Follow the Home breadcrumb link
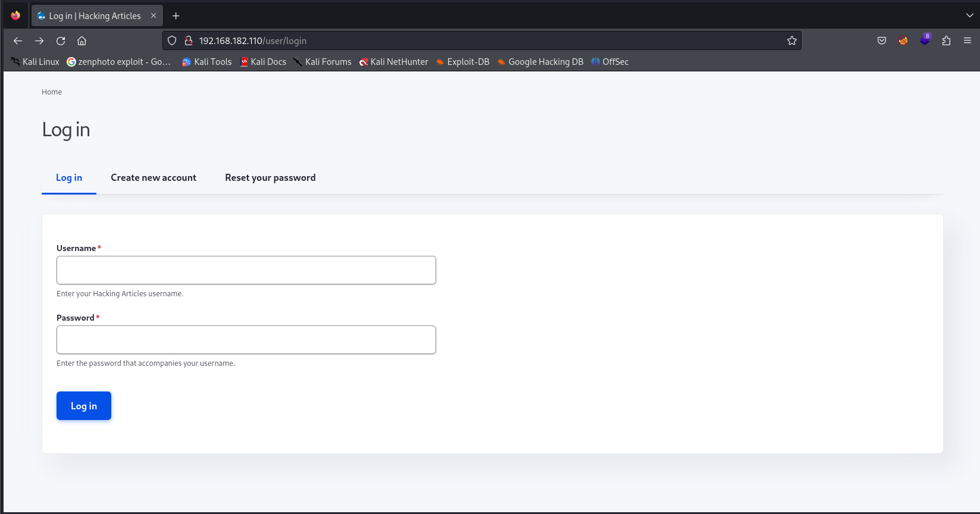 point(52,92)
